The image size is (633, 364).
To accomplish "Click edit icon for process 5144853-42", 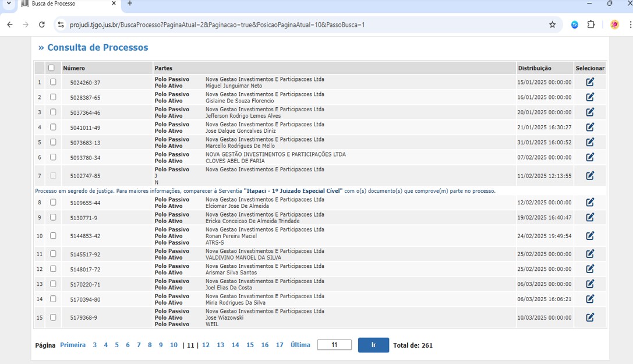I will tap(590, 236).
